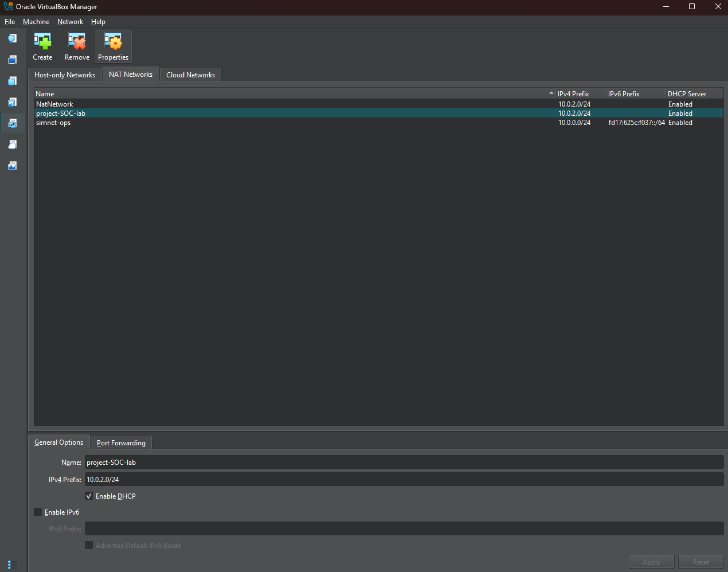Open the Welcome screen from the sidebar

click(x=12, y=38)
